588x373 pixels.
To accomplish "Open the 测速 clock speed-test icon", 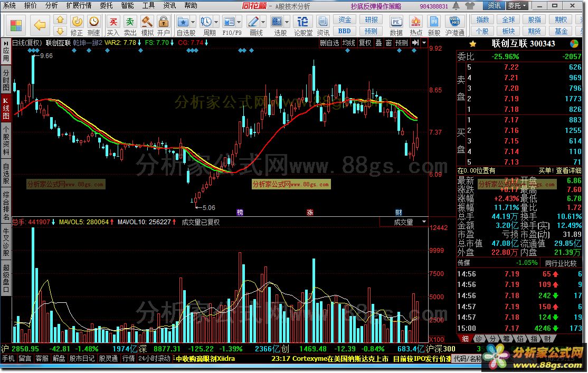I will (x=94, y=22).
